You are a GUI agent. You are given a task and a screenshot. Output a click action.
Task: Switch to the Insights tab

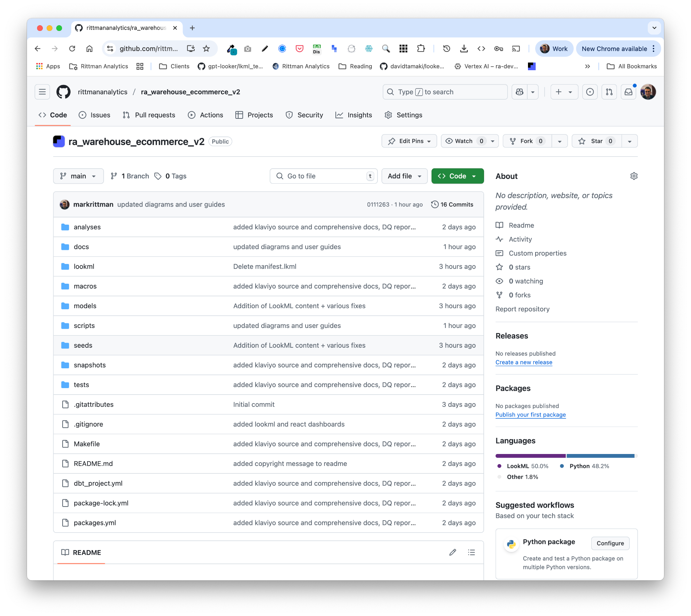click(354, 115)
